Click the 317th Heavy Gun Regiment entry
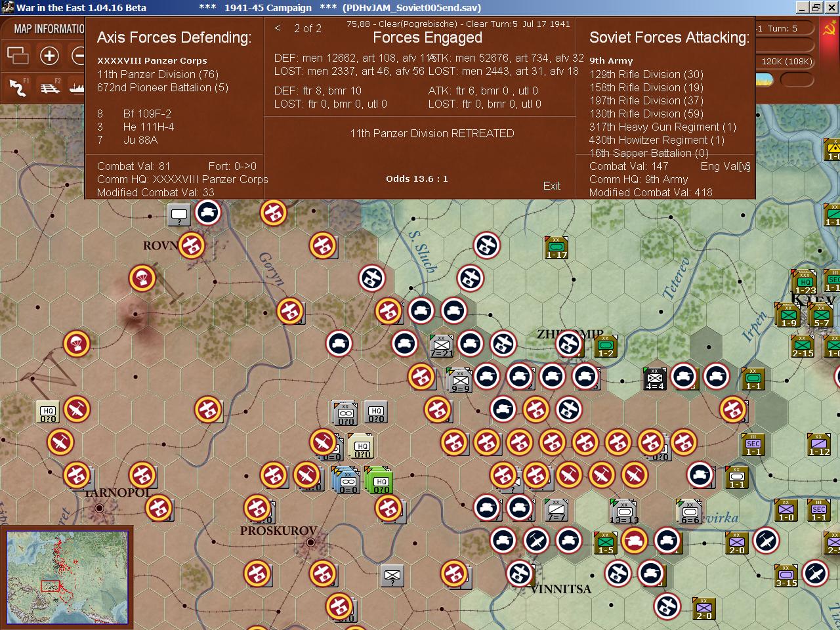Viewport: 840px width, 630px height. (x=663, y=127)
